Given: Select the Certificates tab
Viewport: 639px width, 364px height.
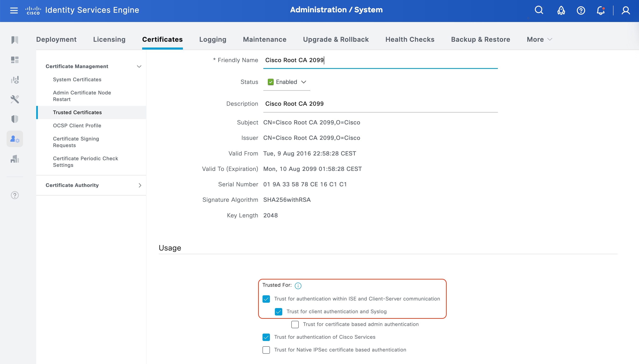Looking at the screenshot, I should (162, 39).
